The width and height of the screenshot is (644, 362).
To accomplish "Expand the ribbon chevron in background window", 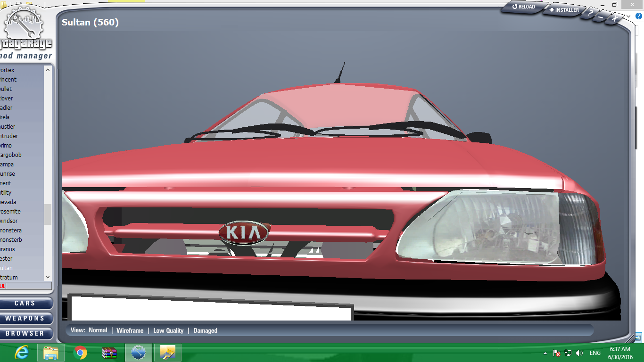I will coord(629,16).
